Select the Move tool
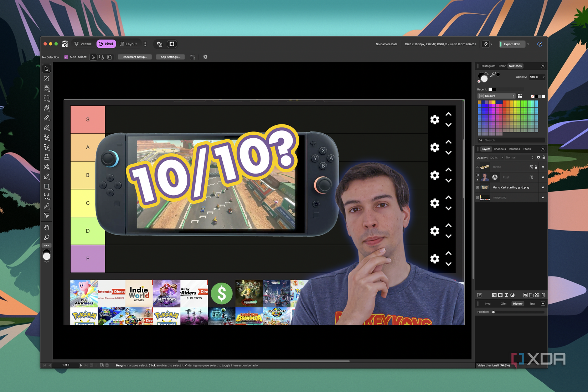 tap(47, 68)
